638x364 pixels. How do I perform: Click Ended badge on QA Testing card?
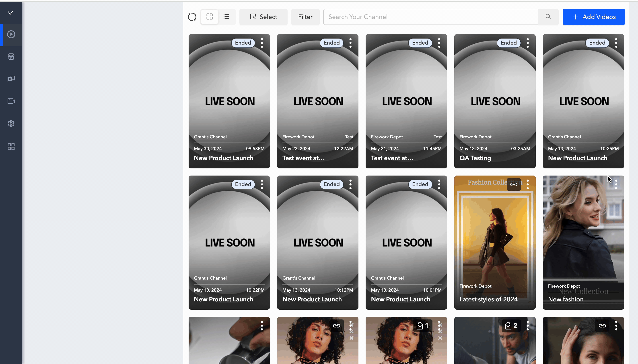pos(508,43)
